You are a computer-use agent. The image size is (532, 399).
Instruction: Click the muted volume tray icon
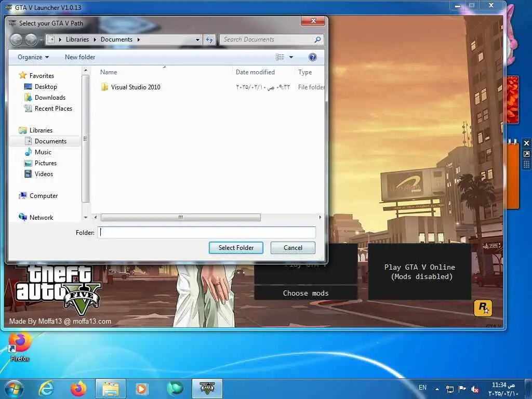(475, 390)
